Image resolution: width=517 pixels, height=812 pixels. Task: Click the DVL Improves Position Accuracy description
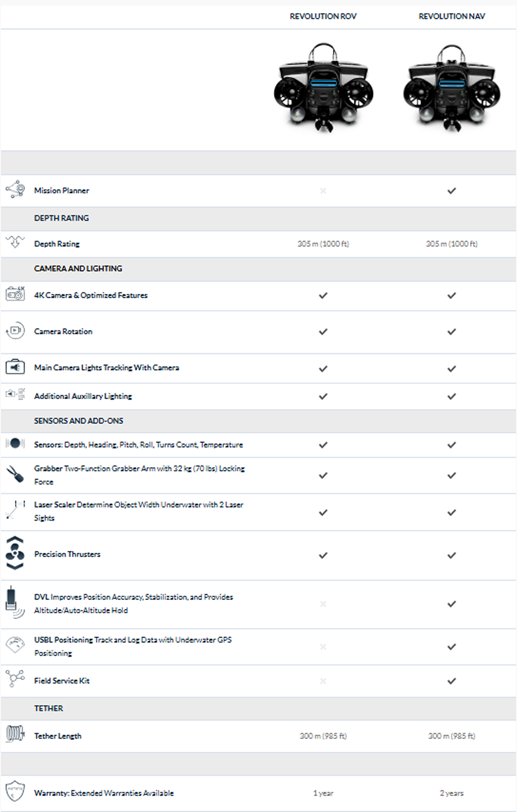[x=134, y=604]
